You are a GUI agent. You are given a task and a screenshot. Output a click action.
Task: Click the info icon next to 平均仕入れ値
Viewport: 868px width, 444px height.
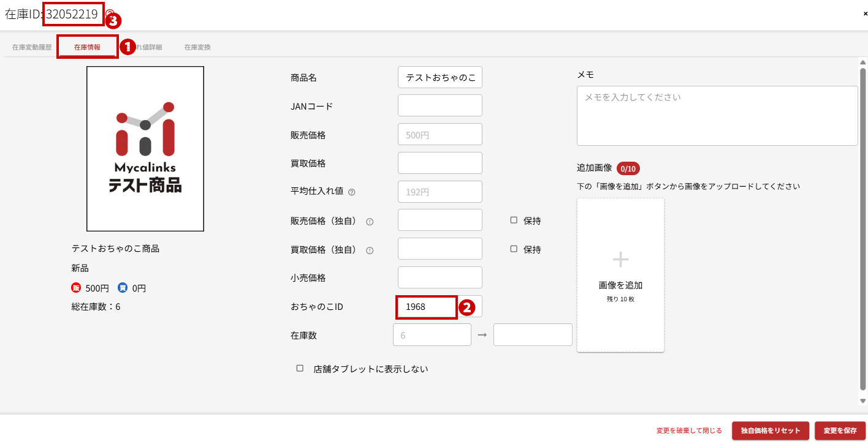(352, 192)
